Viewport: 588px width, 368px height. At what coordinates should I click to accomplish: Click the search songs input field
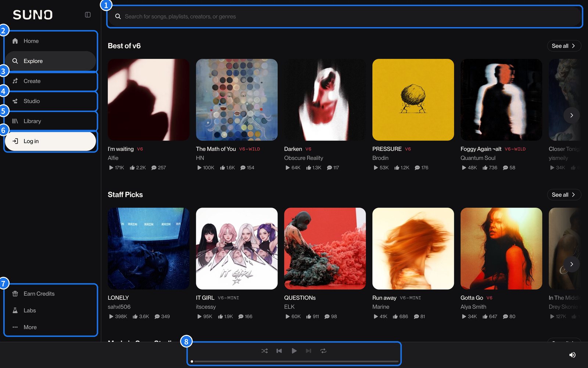tap(344, 17)
